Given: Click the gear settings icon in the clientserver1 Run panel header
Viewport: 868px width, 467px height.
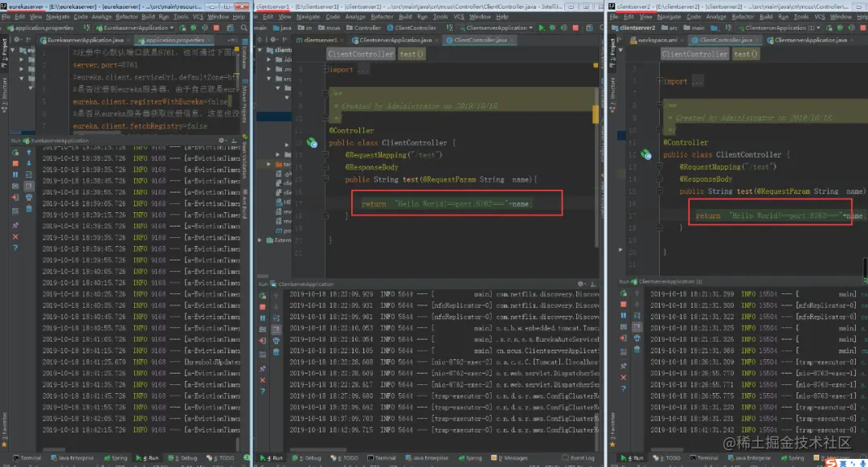Looking at the screenshot, I should click(580, 284).
